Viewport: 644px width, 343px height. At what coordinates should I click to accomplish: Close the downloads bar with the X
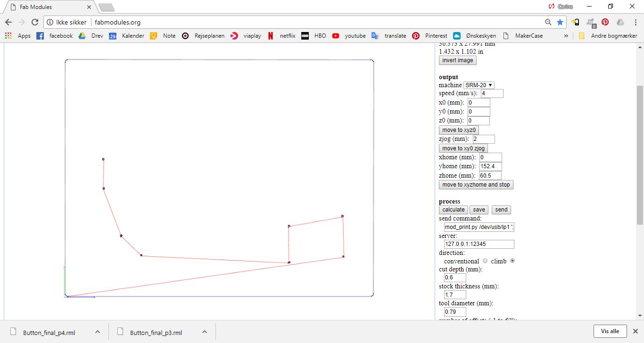[x=635, y=331]
